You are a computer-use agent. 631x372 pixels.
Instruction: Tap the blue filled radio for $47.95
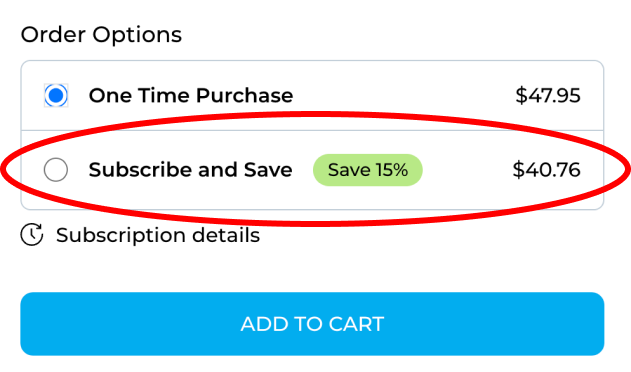coord(56,95)
